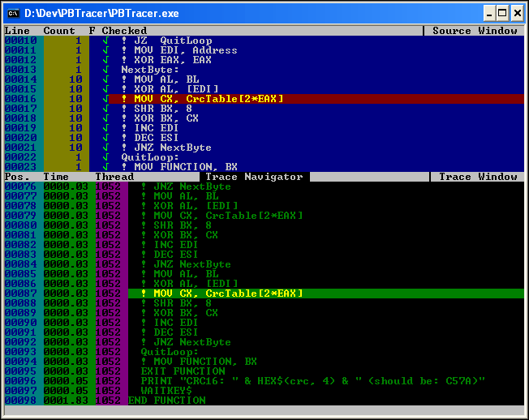Select the 'NextByte:' label in source window
The image size is (529, 420).
pyautogui.click(x=150, y=70)
